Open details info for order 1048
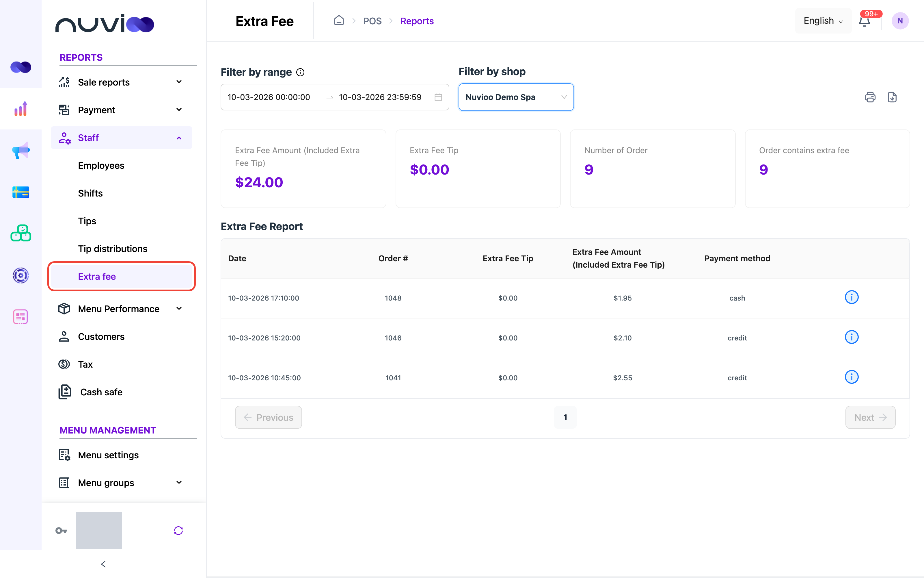The image size is (924, 578). [852, 297]
